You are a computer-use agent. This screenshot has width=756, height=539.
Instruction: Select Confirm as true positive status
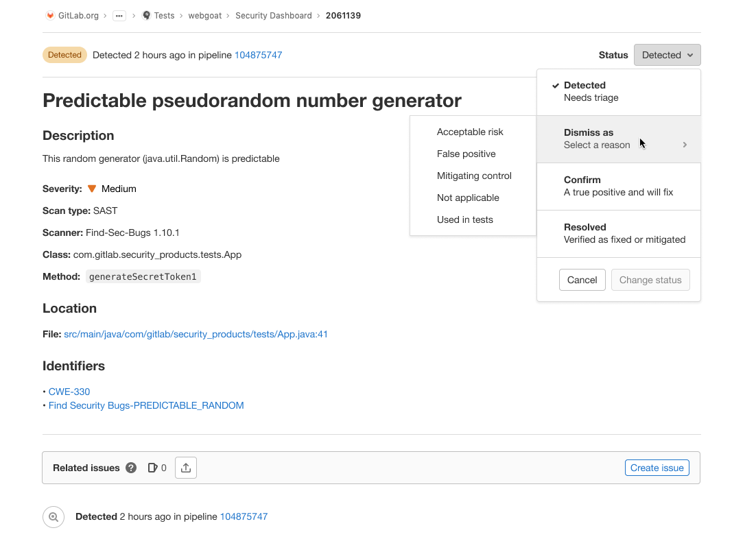pyautogui.click(x=618, y=186)
